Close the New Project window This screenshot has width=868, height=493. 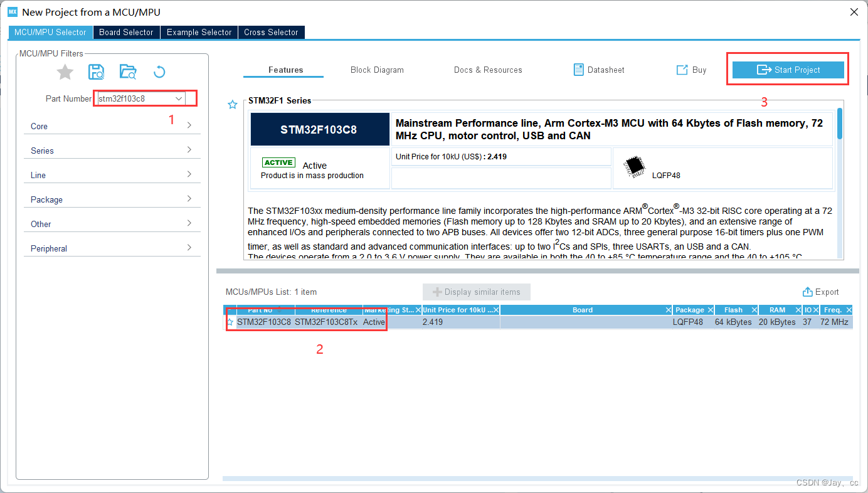[854, 12]
